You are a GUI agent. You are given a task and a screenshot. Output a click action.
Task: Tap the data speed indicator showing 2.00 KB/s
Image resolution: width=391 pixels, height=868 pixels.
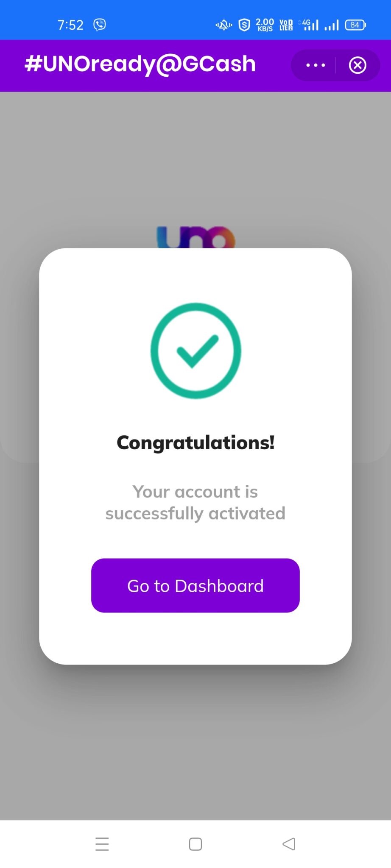pyautogui.click(x=265, y=24)
